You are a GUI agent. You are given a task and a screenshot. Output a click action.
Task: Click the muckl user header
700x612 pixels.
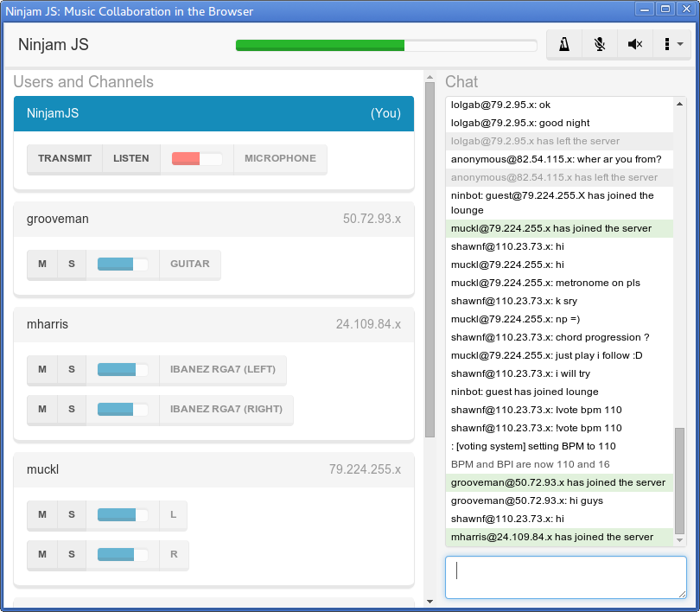click(x=213, y=469)
